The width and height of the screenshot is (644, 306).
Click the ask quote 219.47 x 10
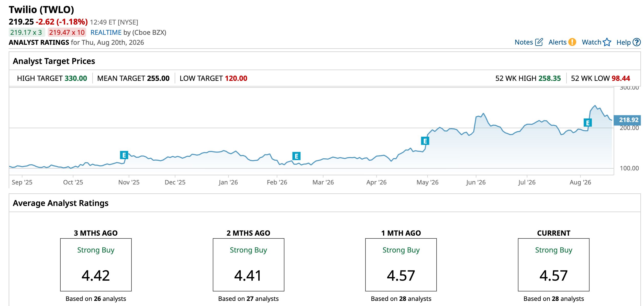[x=67, y=32]
